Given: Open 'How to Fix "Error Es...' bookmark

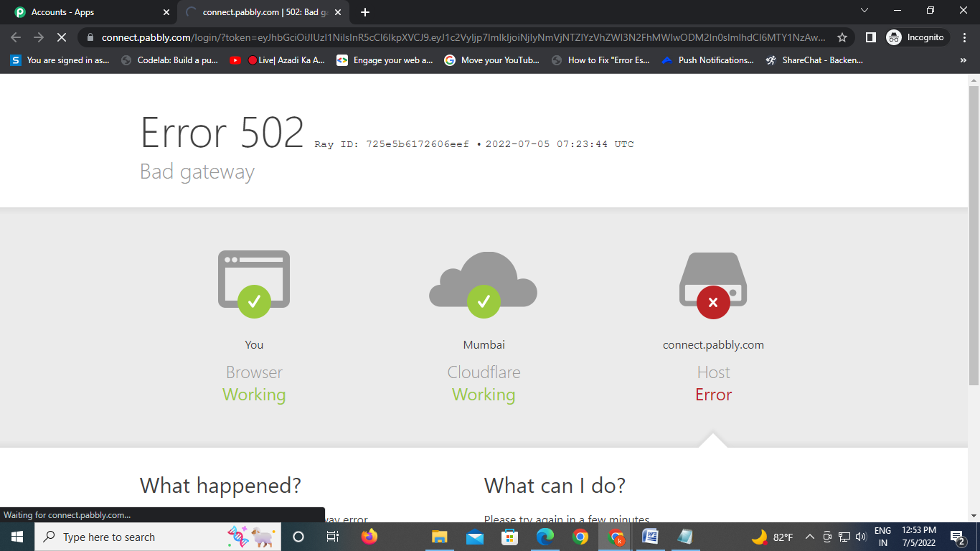Looking at the screenshot, I should (600, 60).
